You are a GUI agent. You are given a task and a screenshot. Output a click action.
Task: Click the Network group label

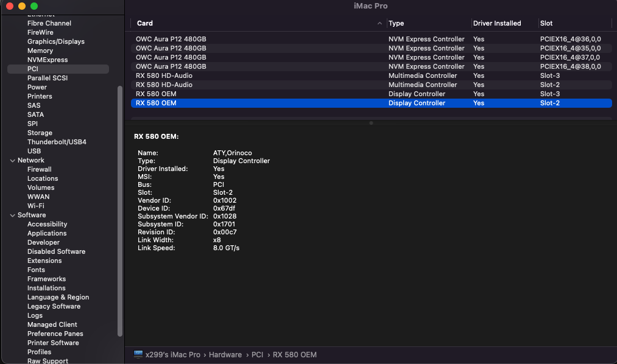pos(31,160)
